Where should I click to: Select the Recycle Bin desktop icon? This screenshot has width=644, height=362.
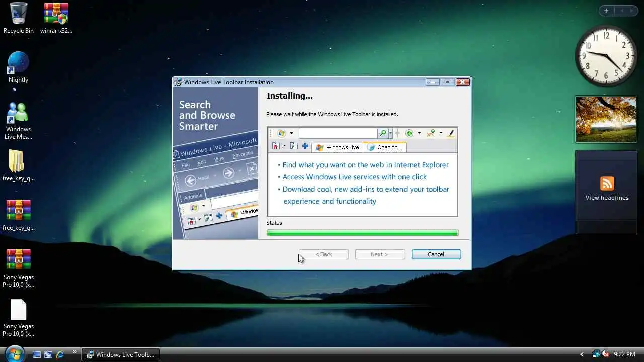(19, 18)
